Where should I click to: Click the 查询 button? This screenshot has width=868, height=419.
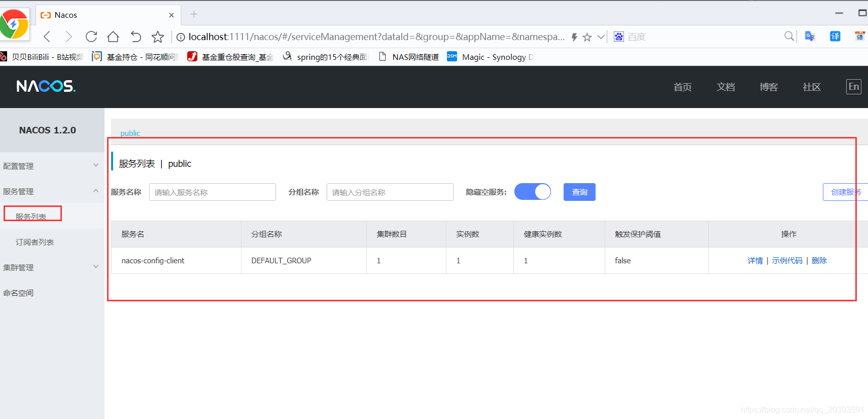click(x=579, y=192)
